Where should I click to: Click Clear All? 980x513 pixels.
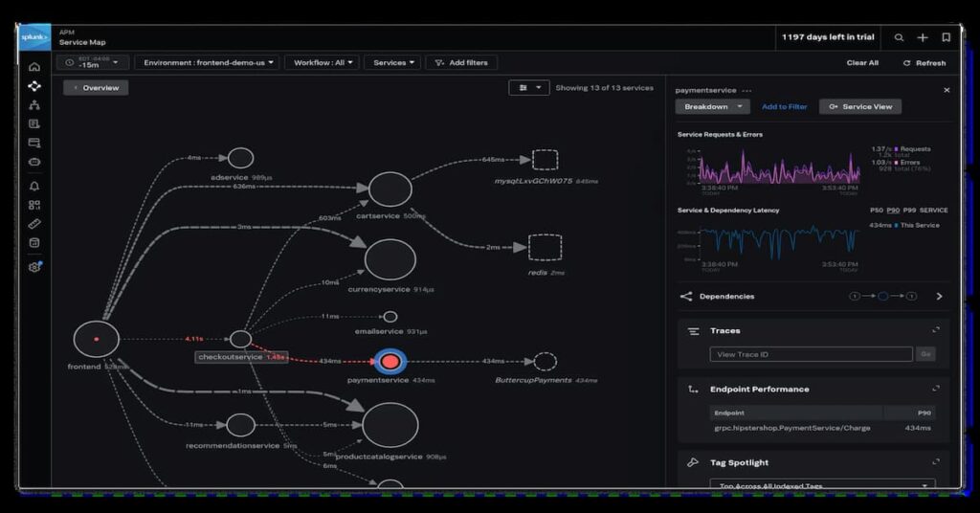click(862, 63)
